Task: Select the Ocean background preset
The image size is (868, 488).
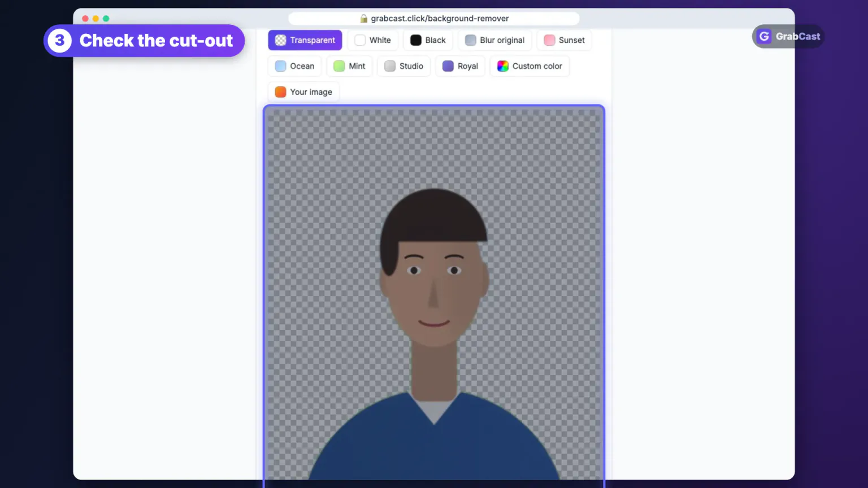Action: point(295,66)
